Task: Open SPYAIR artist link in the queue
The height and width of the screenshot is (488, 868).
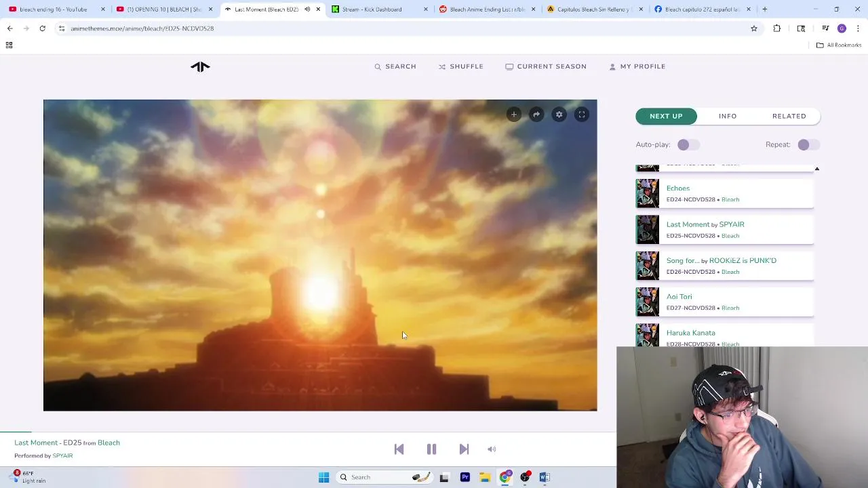Action: (x=732, y=224)
